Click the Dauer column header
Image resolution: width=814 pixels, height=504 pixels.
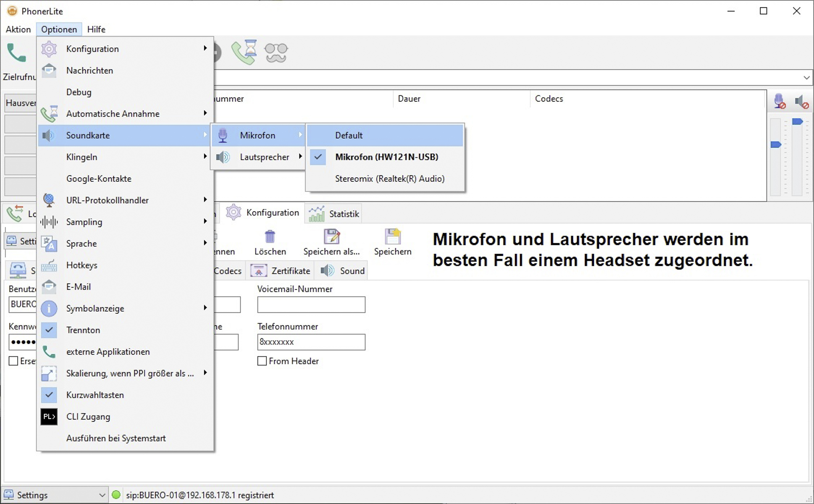point(462,99)
